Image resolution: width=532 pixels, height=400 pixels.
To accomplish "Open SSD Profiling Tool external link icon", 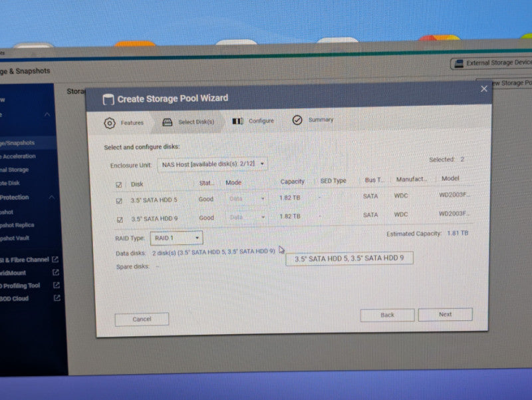I will coord(57,285).
